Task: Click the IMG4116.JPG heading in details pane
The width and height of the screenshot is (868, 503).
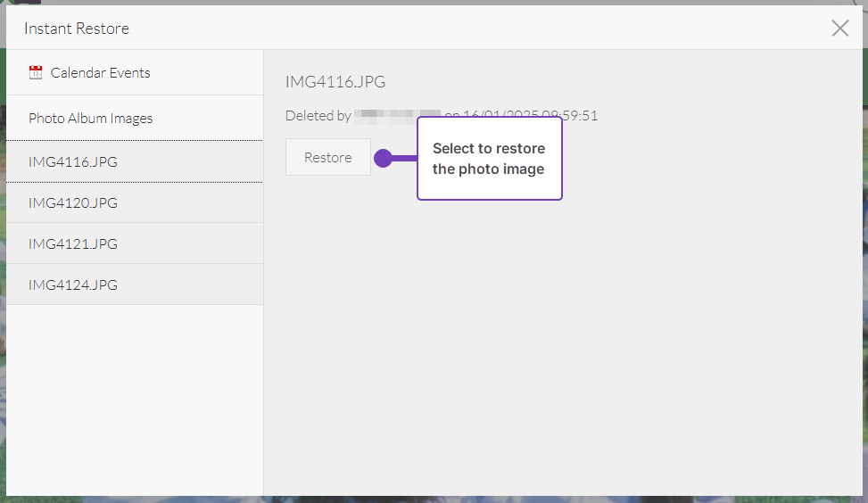Action: click(335, 82)
